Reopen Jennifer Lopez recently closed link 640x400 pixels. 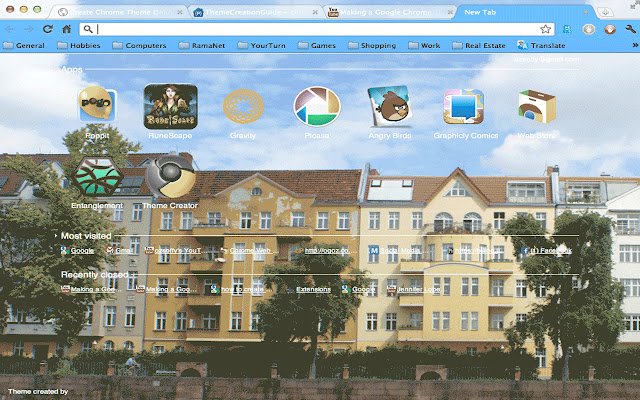tap(413, 289)
